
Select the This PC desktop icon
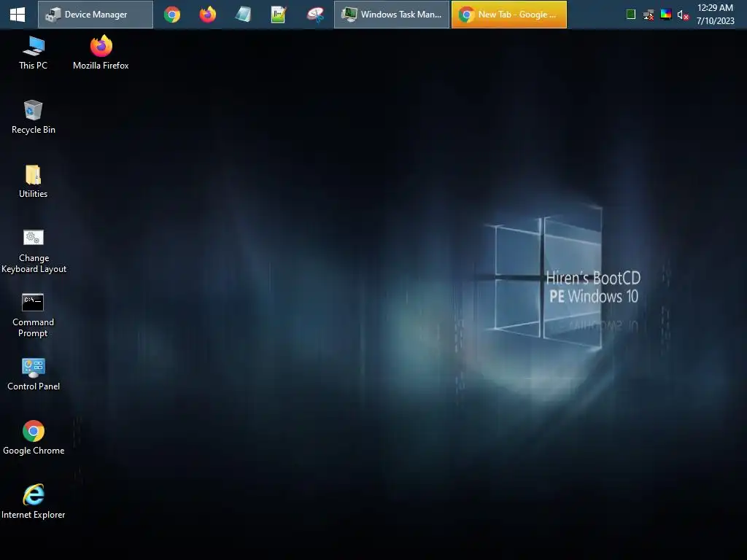34,53
